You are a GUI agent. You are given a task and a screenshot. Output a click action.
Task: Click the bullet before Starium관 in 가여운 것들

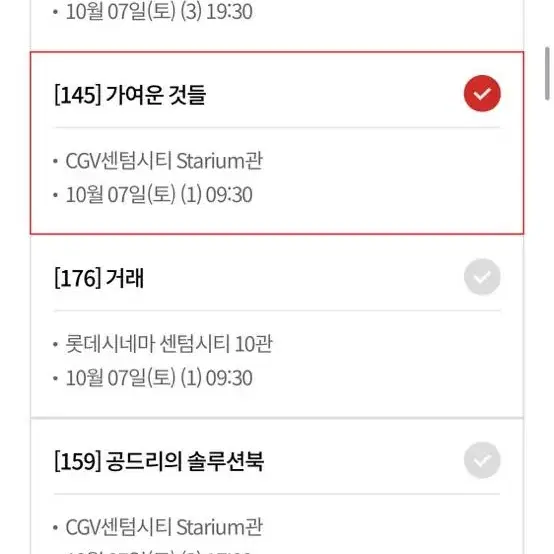click(55, 161)
